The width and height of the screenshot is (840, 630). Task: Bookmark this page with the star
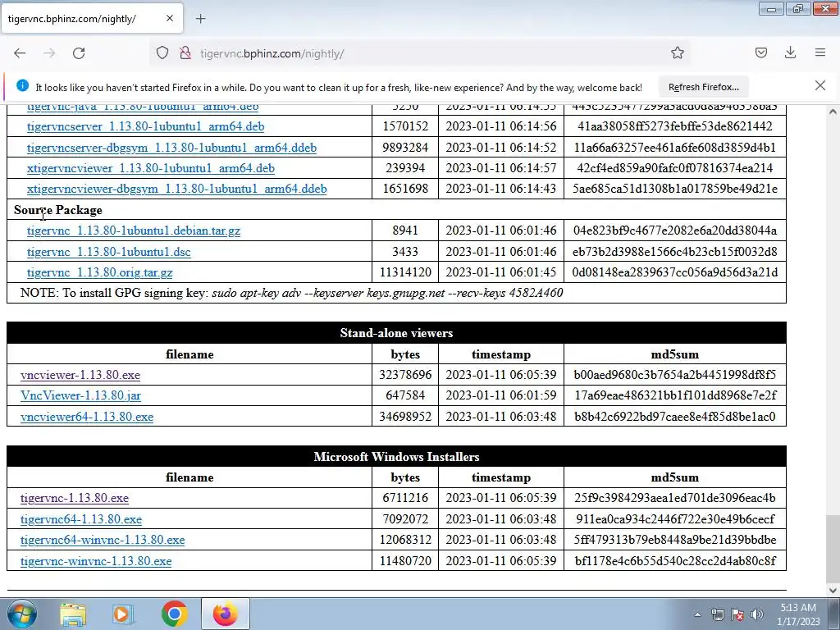(x=677, y=53)
